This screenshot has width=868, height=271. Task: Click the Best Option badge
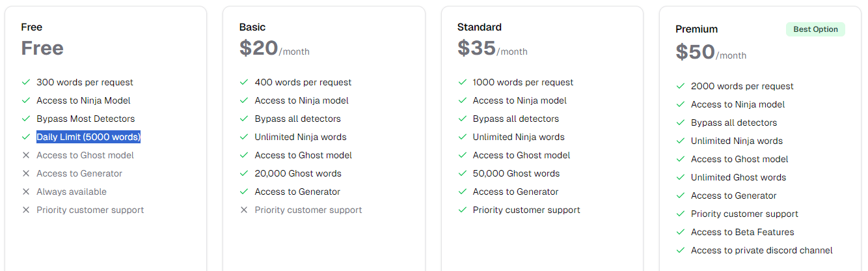pos(815,29)
